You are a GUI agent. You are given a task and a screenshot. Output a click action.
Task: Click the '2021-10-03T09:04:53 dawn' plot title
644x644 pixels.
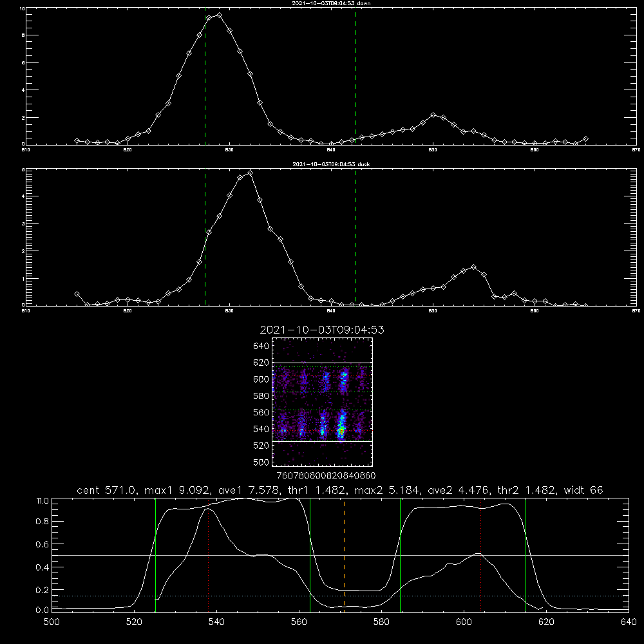[x=331, y=3]
